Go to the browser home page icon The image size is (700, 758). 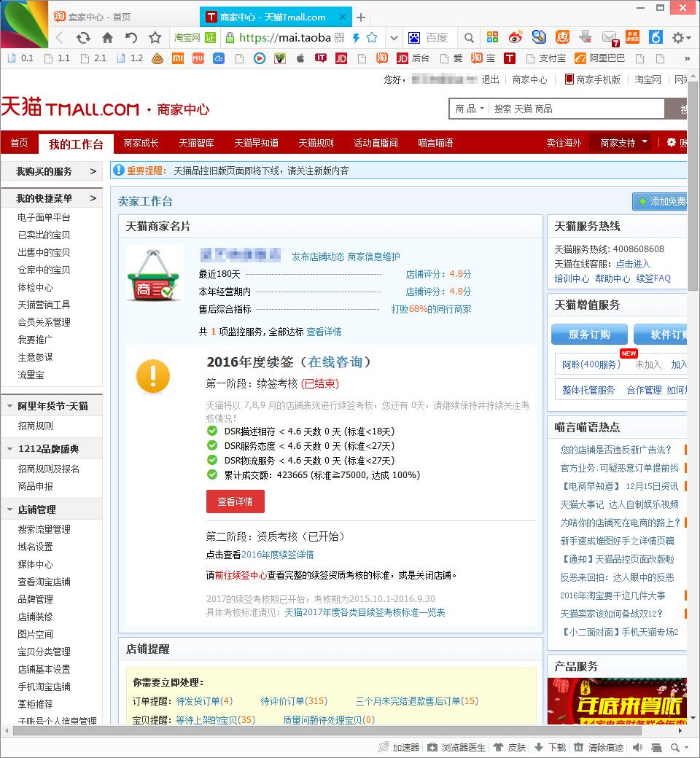[107, 38]
